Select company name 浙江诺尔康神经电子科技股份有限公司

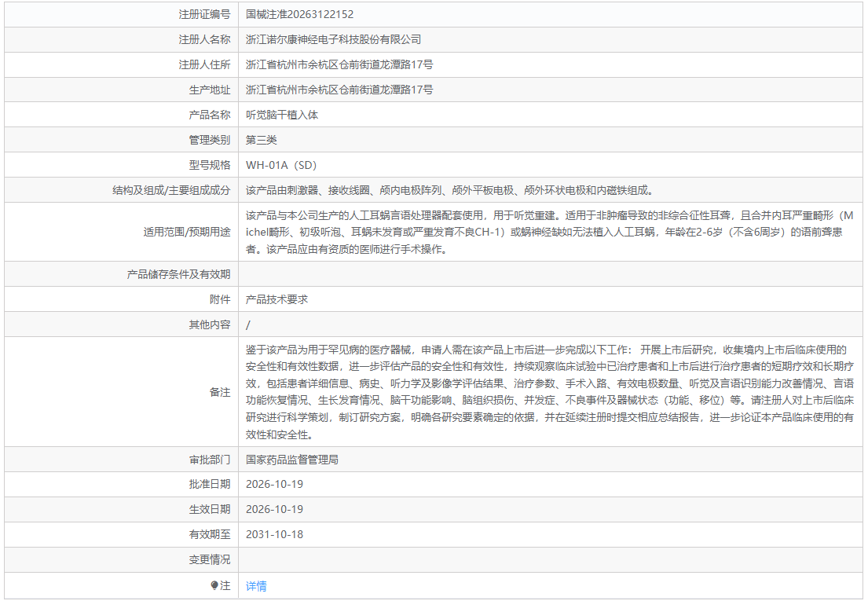pos(333,39)
